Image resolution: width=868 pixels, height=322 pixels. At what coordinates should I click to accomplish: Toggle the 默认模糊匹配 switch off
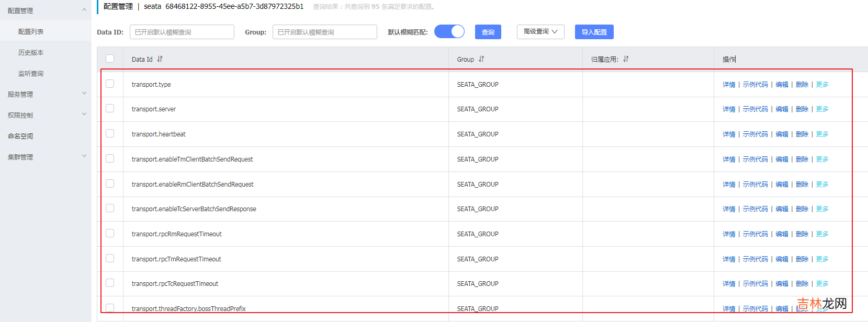tap(449, 32)
